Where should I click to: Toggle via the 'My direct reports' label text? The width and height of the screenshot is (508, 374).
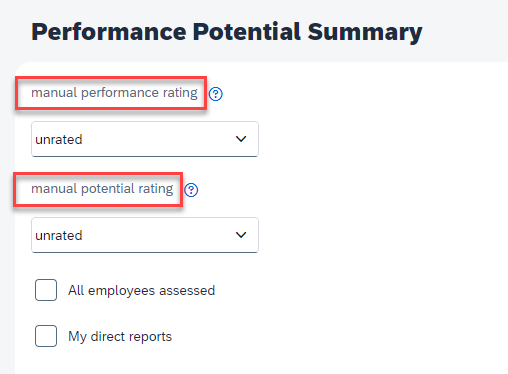(x=120, y=337)
